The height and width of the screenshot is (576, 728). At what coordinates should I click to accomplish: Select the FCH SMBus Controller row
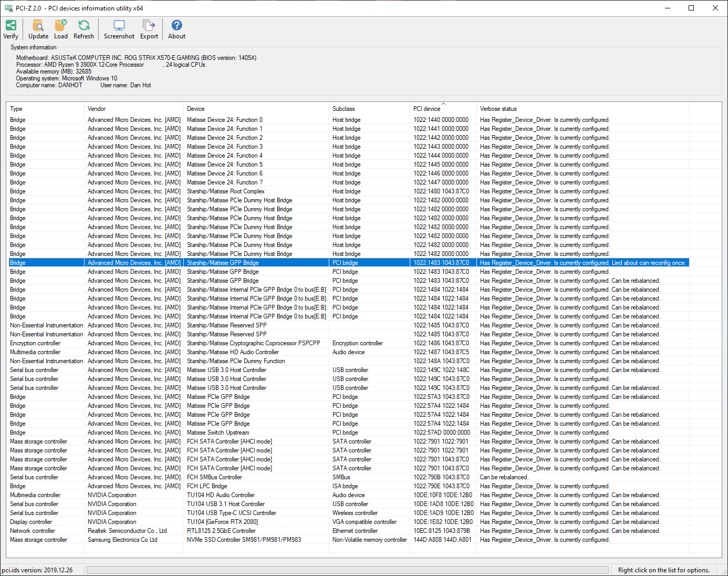[349, 477]
